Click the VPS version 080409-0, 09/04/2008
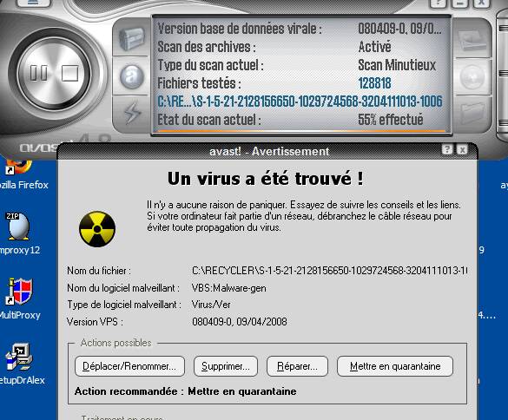The height and width of the screenshot is (420, 508). tap(240, 322)
